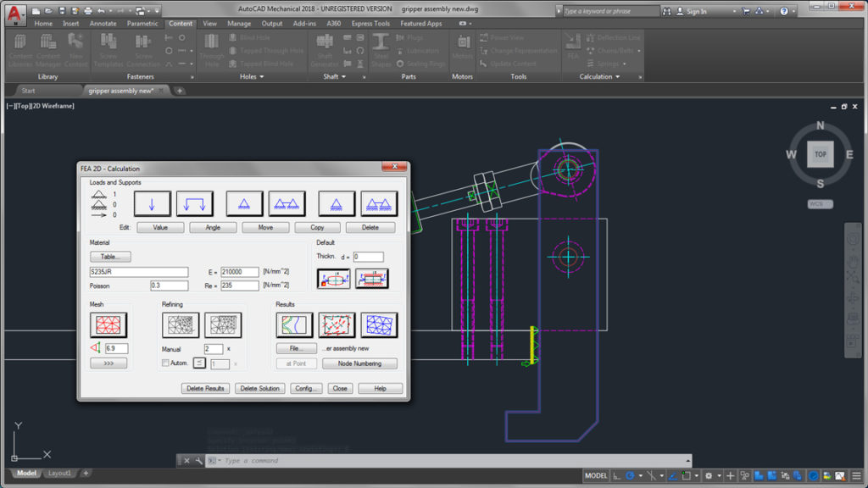Click the TOP face of ViewCube
Screen dimensions: 868x488
coord(820,154)
